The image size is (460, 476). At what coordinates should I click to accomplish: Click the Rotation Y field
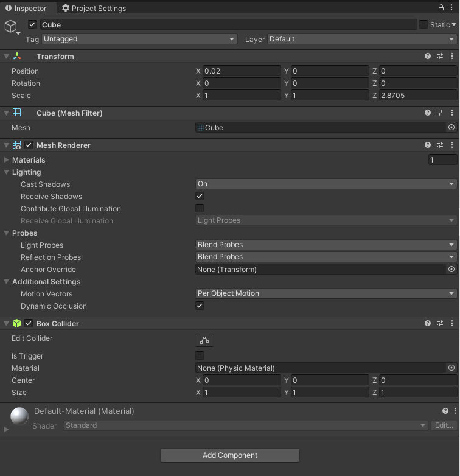pyautogui.click(x=330, y=83)
